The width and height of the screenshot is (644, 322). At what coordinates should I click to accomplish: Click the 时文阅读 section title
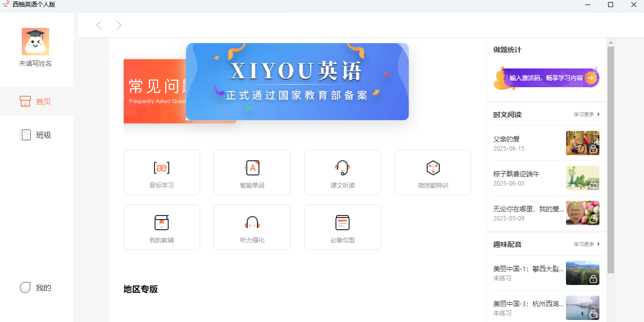click(x=507, y=115)
